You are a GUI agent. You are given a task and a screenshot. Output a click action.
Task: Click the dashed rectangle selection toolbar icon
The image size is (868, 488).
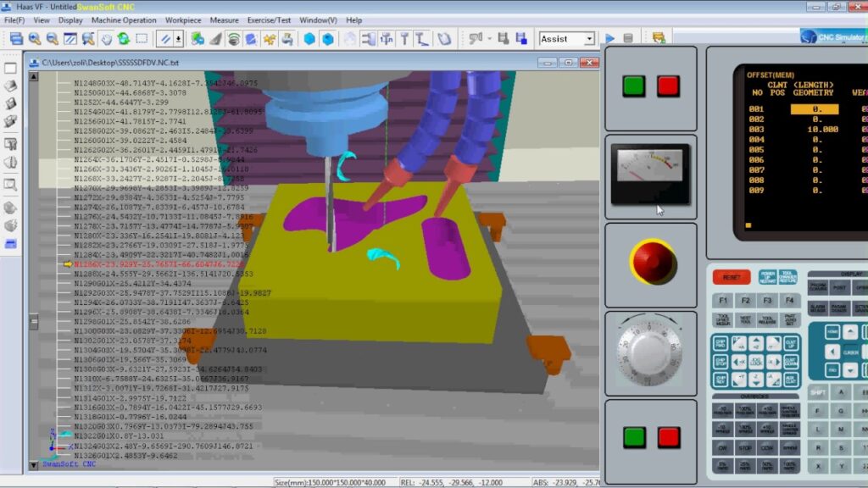(142, 39)
